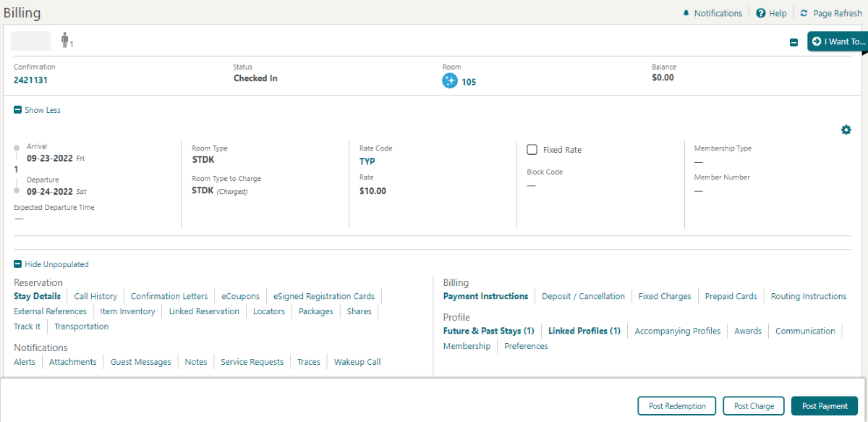Collapse the reservation header with the minus icon
The height and width of the screenshot is (422, 868).
click(794, 42)
